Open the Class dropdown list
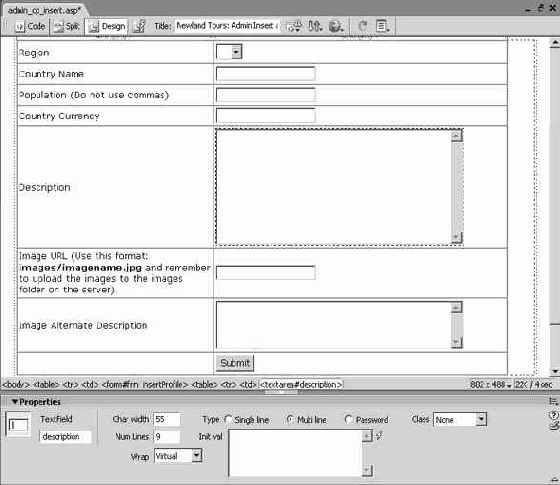The height and width of the screenshot is (485, 560). coord(460,419)
